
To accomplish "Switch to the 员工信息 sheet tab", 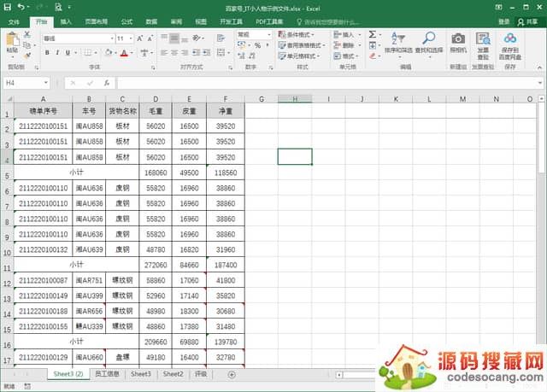I will 107,374.
